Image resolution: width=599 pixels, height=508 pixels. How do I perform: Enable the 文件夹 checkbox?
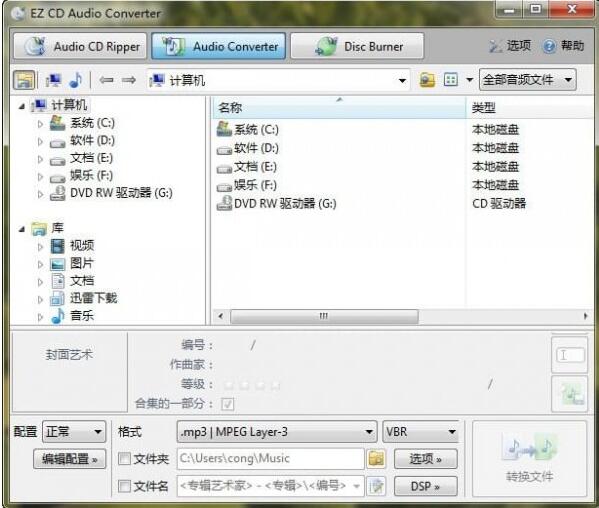[x=125, y=458]
